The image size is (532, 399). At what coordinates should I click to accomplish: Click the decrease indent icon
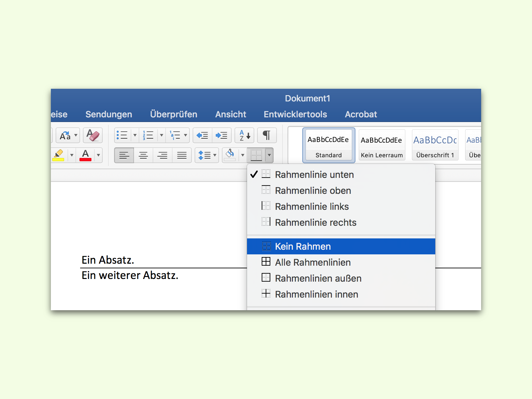(x=202, y=135)
